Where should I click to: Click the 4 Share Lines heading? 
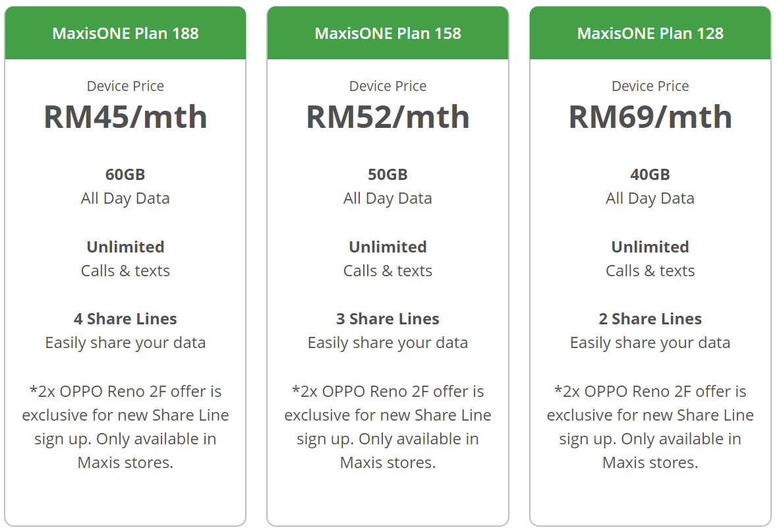(x=125, y=319)
